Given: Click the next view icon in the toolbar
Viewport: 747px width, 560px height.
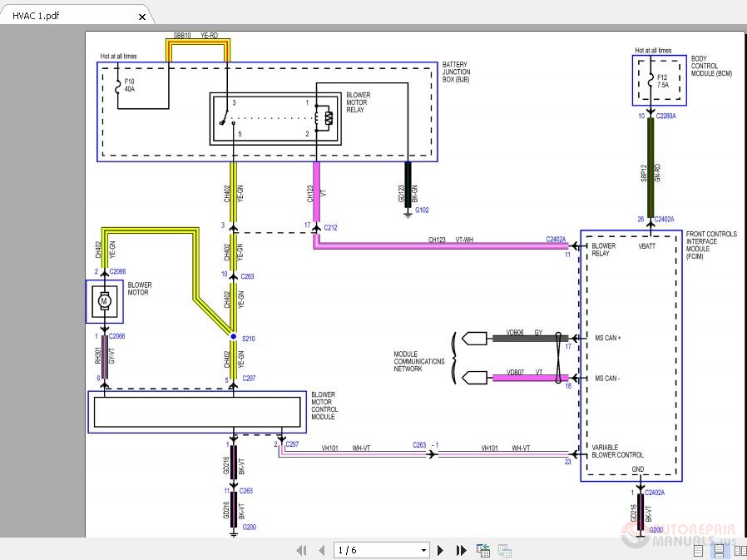Looking at the screenshot, I should (504, 550).
